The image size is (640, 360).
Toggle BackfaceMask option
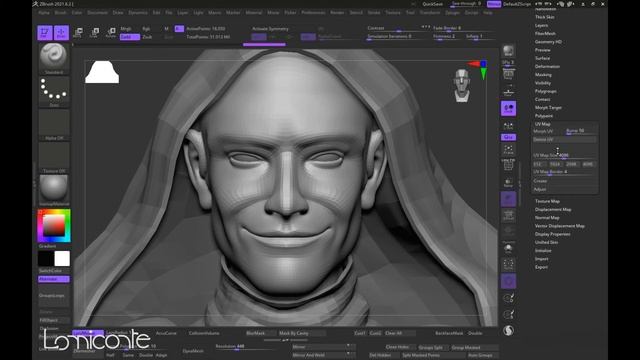(449, 333)
